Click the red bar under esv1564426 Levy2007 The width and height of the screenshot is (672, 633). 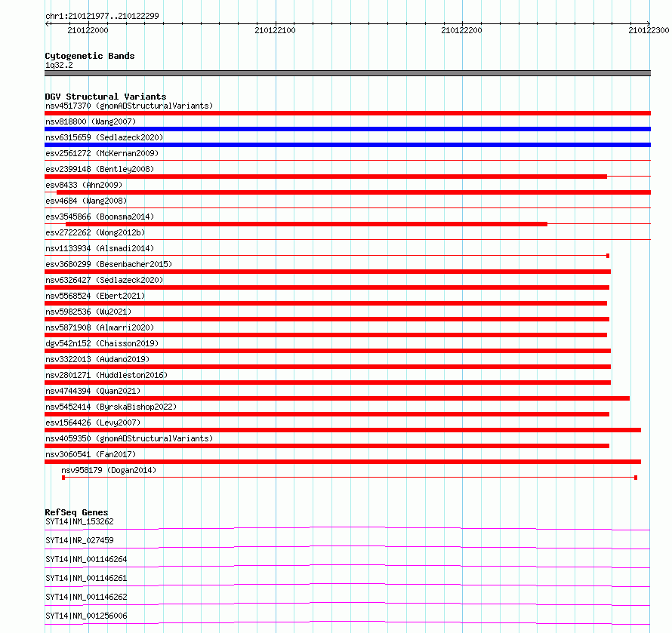343,430
